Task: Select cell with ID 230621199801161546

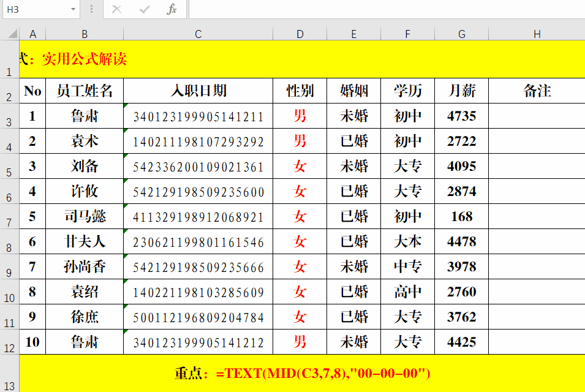Action: tap(198, 241)
